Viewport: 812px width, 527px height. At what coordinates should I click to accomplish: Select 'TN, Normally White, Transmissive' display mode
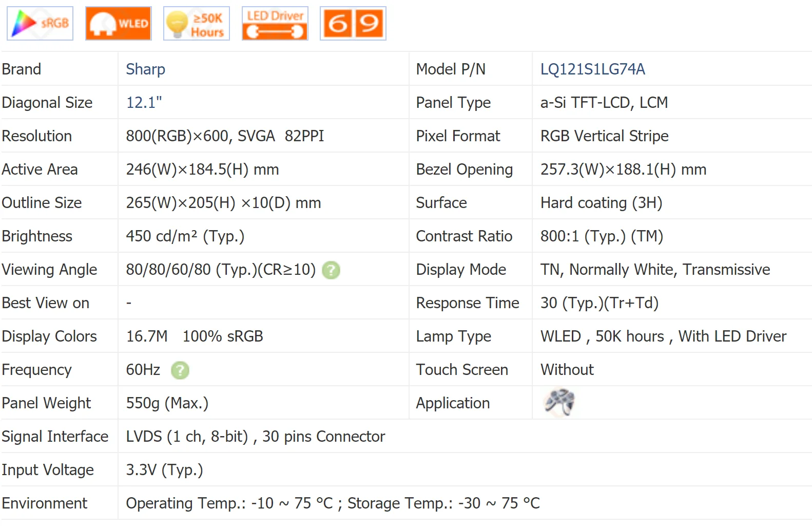655,270
